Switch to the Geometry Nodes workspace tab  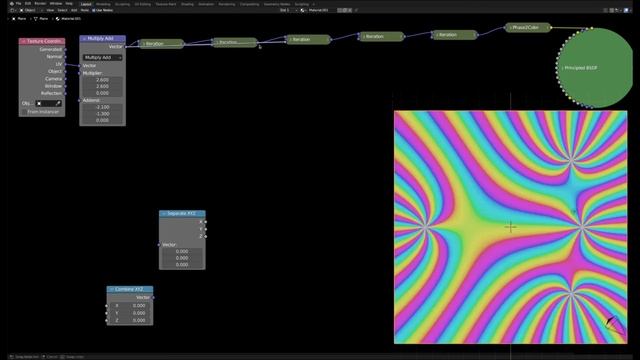(x=277, y=4)
